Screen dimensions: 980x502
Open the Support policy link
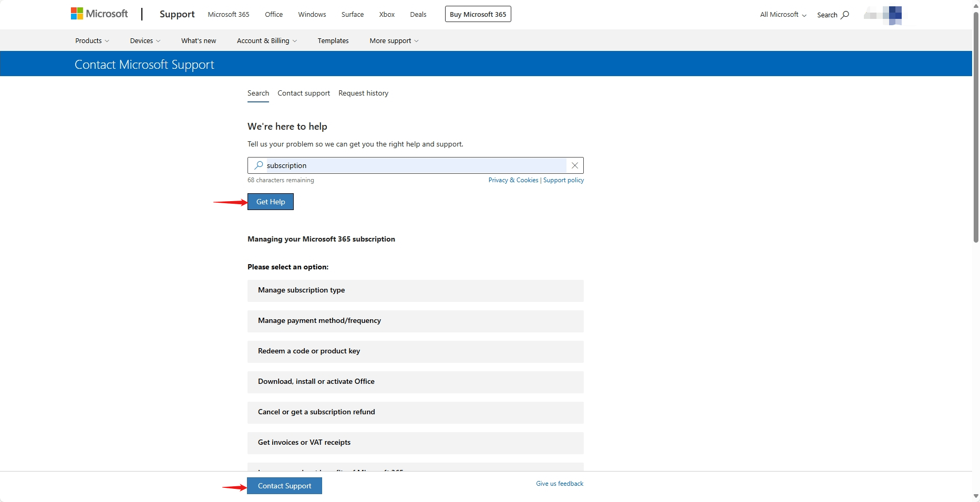pos(563,180)
